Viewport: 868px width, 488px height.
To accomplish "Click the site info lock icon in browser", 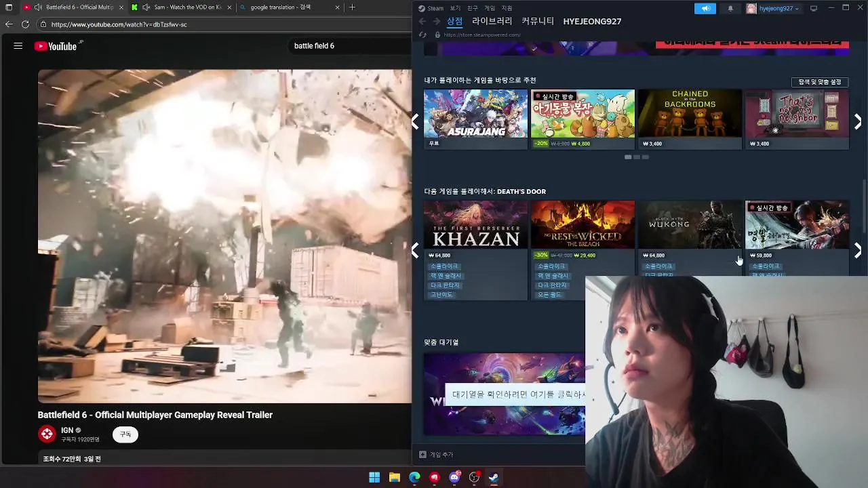I will [x=43, y=24].
